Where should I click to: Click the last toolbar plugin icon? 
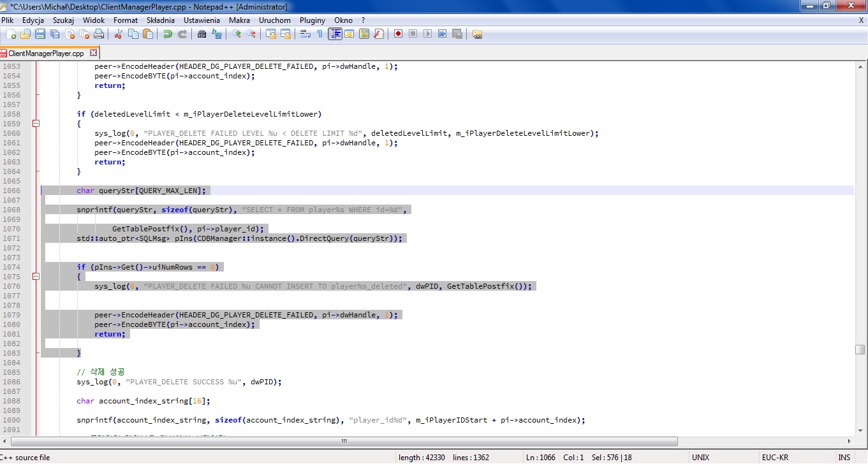coord(477,34)
